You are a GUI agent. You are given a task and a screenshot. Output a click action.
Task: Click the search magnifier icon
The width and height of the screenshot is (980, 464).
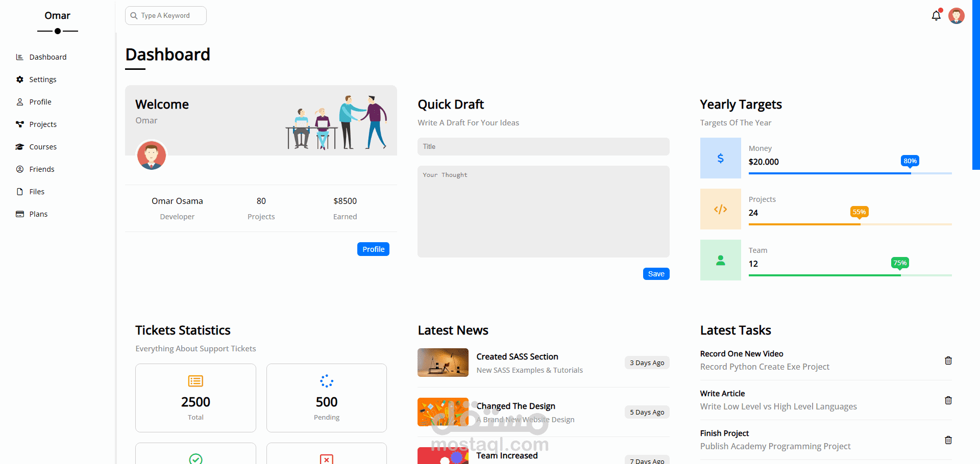point(134,16)
